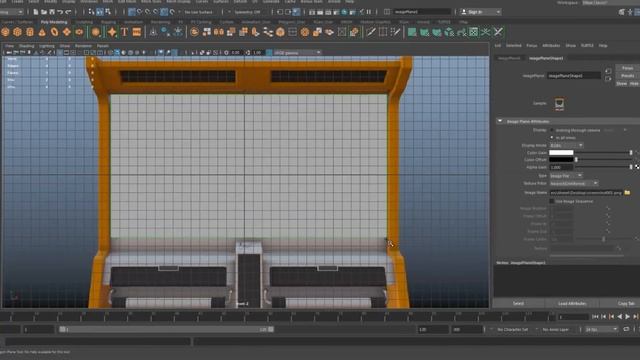Viewport: 640px width, 360px height.
Task: Click the white Color Gain swatch
Action: [561, 153]
